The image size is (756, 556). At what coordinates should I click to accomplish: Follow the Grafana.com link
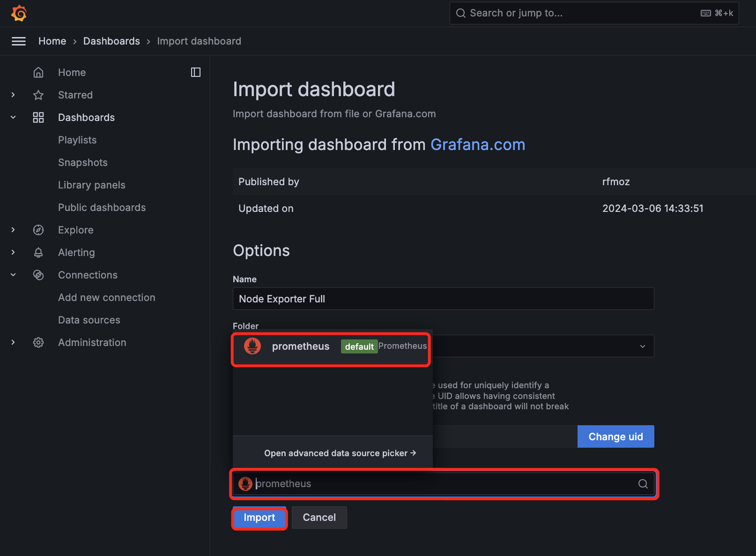pos(478,144)
